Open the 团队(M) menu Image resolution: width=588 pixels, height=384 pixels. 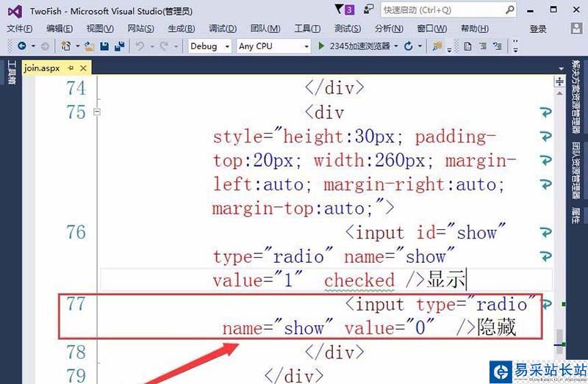click(265, 29)
